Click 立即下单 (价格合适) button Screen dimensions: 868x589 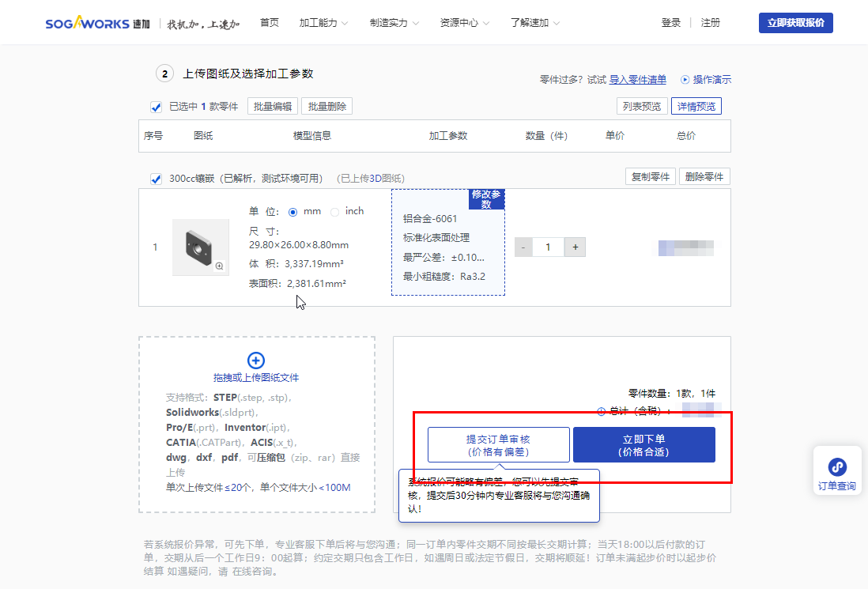[x=643, y=445]
